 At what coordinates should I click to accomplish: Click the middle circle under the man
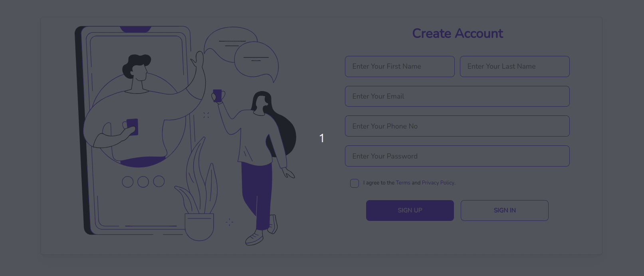pos(143,182)
